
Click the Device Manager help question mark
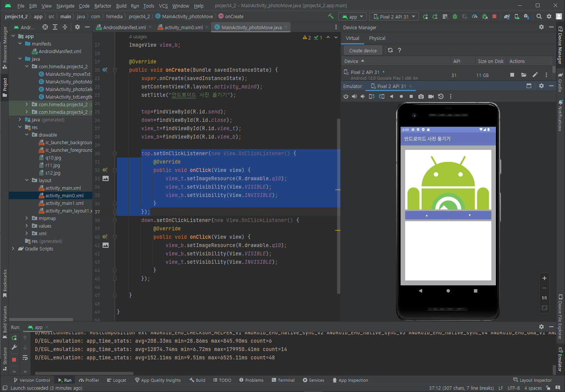[399, 50]
